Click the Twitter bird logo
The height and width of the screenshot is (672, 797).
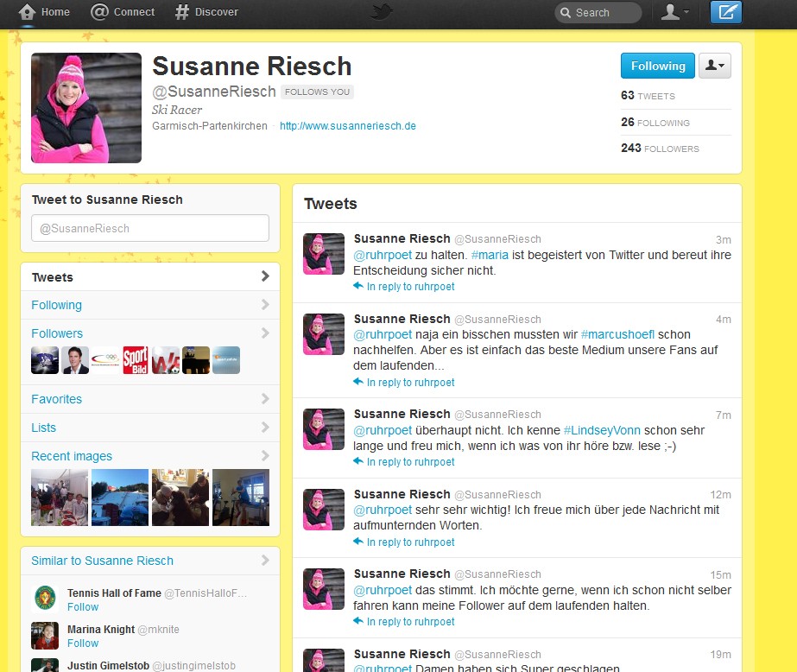pos(381,11)
